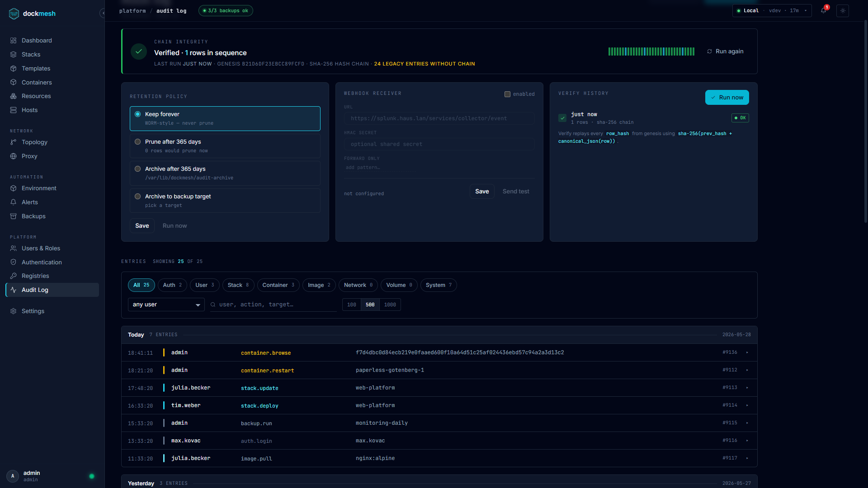868x488 pixels.
Task: Click the dockmesh logo
Action: point(32,14)
